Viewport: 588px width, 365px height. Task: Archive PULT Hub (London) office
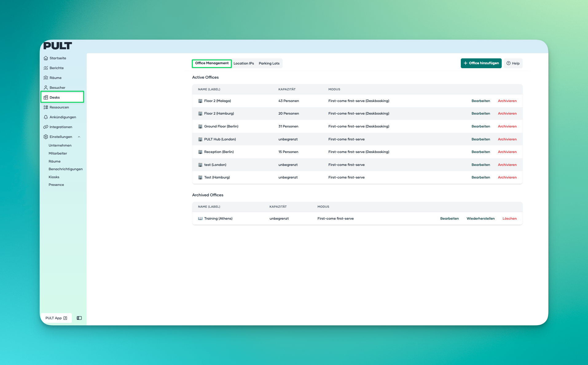click(x=507, y=139)
